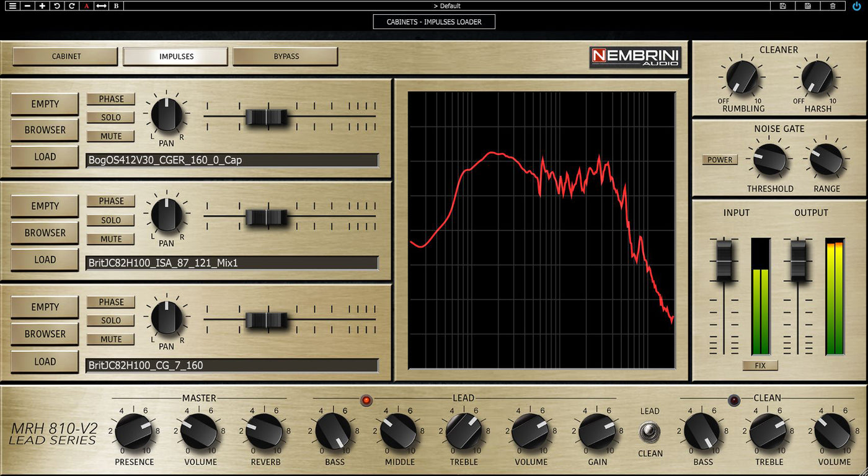Select preset slot A
Viewport: 868px width, 476px height.
pos(87,6)
